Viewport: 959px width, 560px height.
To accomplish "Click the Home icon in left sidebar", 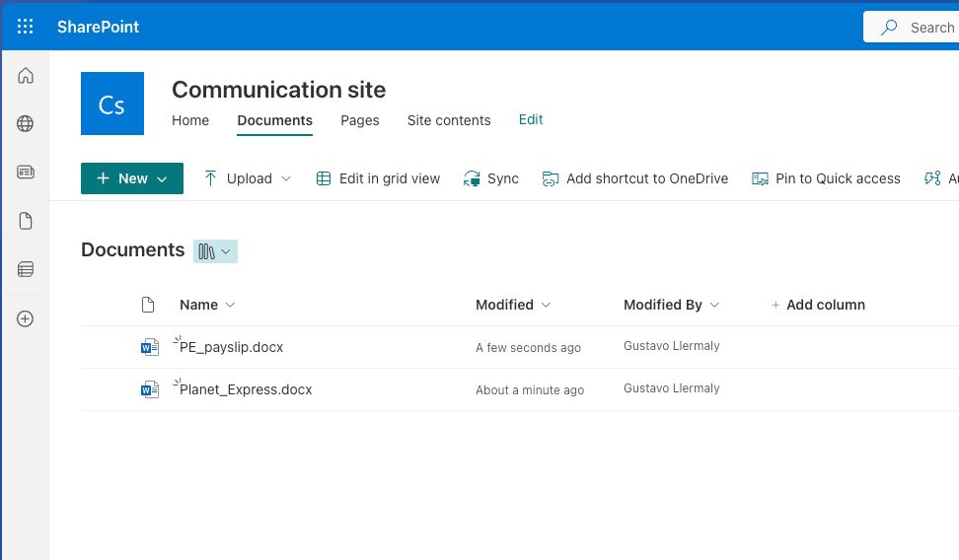I will (26, 76).
